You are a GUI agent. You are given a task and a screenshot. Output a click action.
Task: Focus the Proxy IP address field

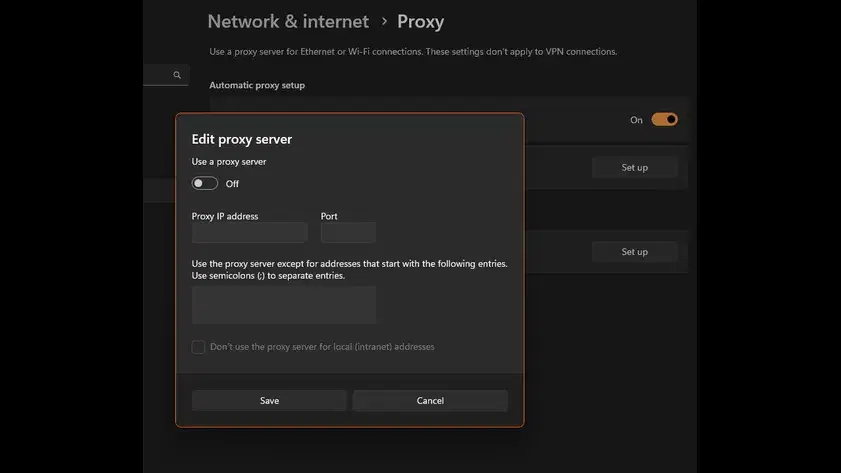point(249,233)
